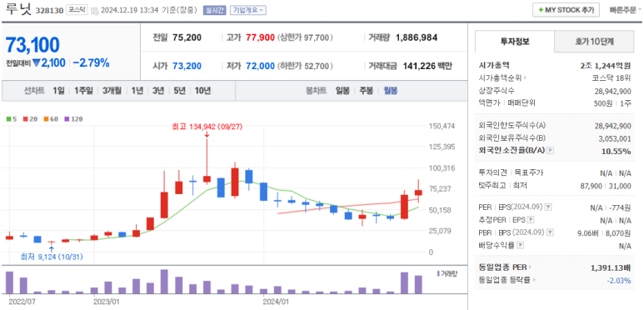Open 동일업종 PER arrow link
This screenshot has width=644, height=310.
pyautogui.click(x=530, y=267)
